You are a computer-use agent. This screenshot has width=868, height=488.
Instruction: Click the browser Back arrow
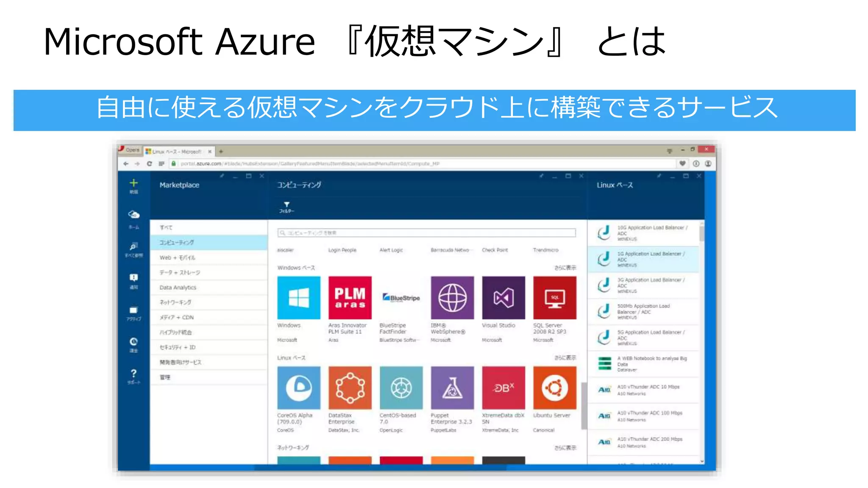point(126,164)
